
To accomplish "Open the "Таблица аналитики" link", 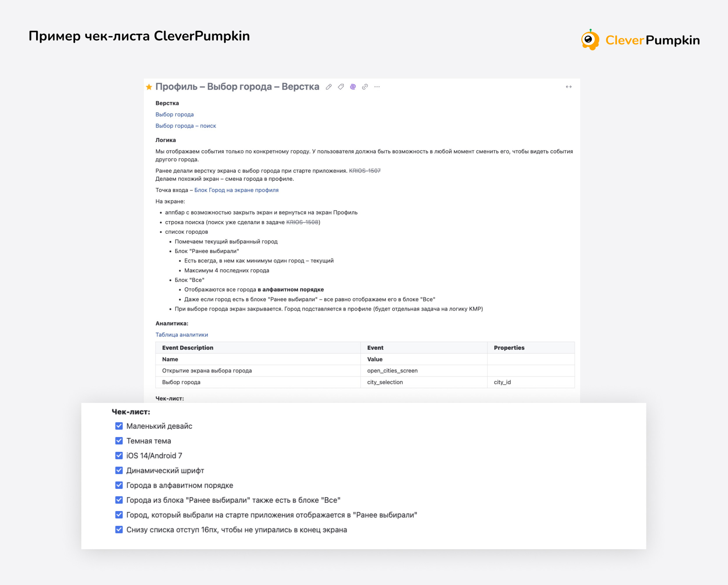I will (x=182, y=335).
